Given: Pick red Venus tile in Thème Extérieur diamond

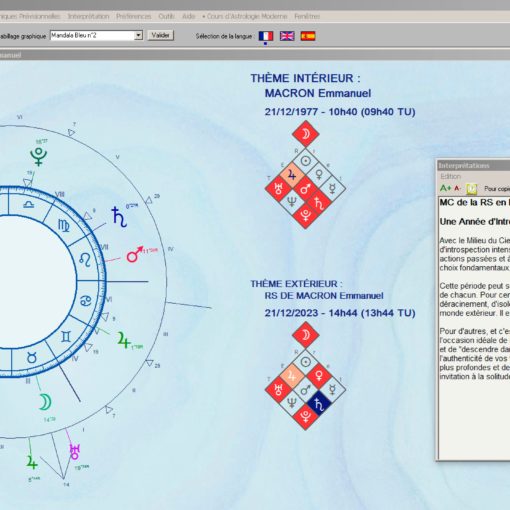Looking at the screenshot, I should tap(319, 376).
